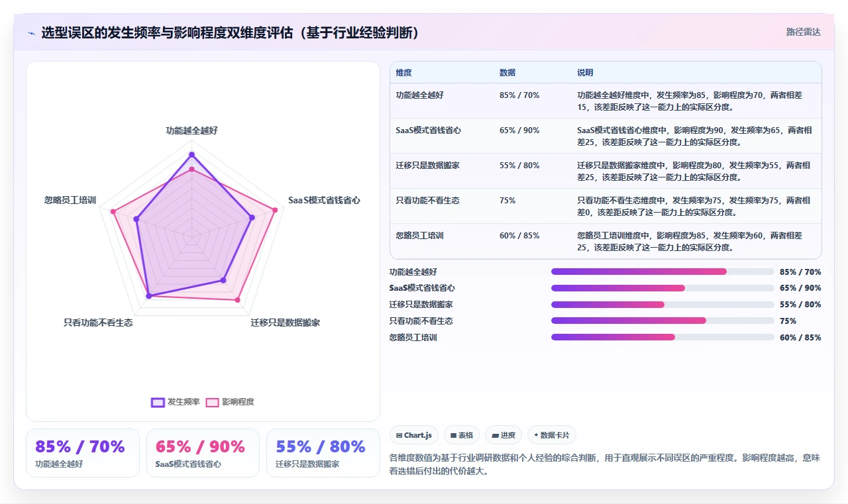
Task: Click pink data point on SaaS模式省钱省心 axis
Action: [275, 211]
